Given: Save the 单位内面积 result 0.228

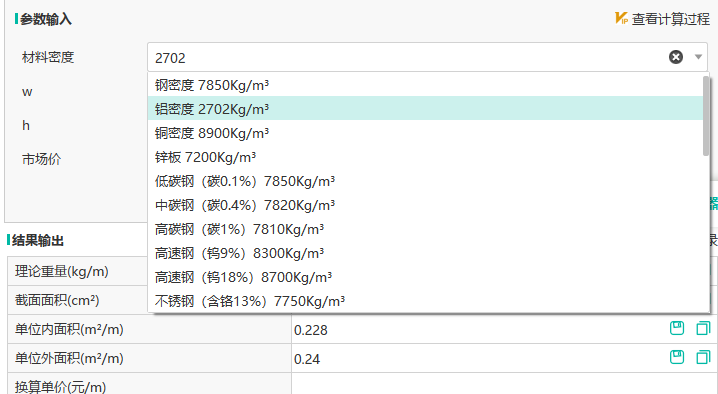Looking at the screenshot, I should tap(677, 328).
